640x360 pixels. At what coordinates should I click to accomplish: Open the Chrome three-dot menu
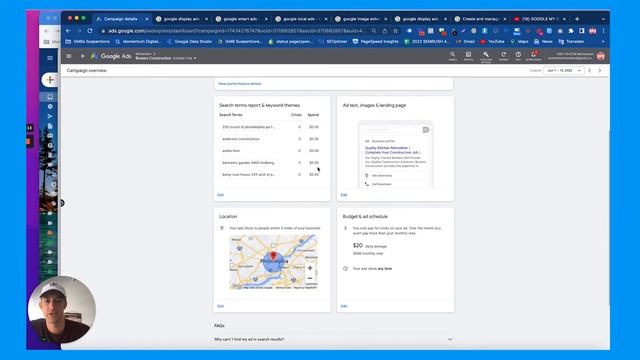[603, 31]
